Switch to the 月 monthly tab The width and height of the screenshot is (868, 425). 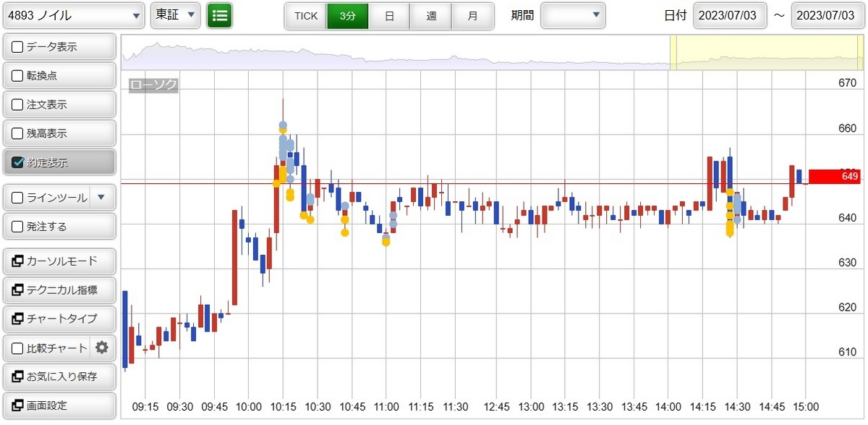tap(473, 15)
